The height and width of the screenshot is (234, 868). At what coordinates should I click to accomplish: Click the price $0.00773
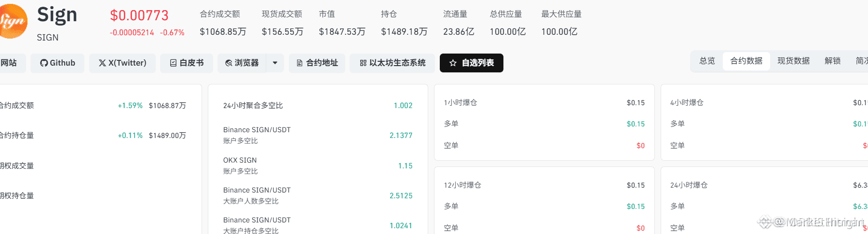pyautogui.click(x=139, y=15)
